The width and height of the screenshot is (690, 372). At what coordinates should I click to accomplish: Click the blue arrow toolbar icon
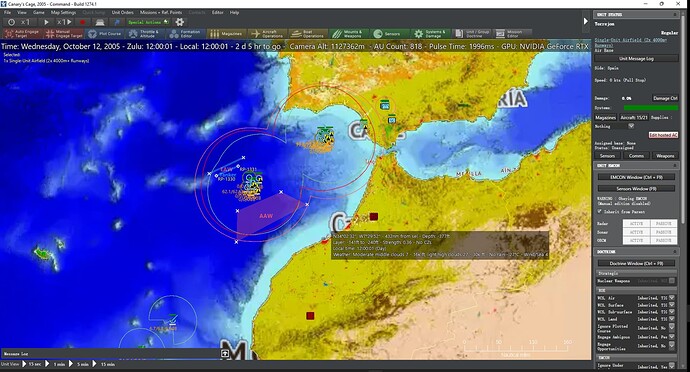[116, 22]
